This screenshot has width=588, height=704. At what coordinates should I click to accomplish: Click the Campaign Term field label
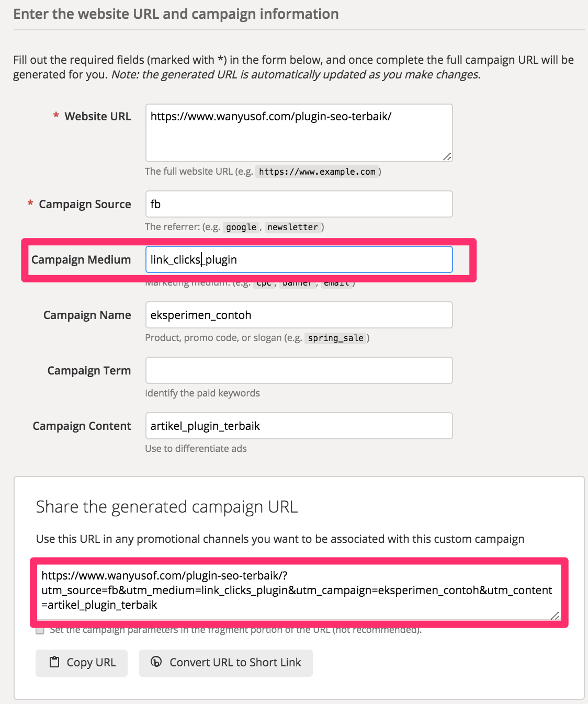[89, 370]
